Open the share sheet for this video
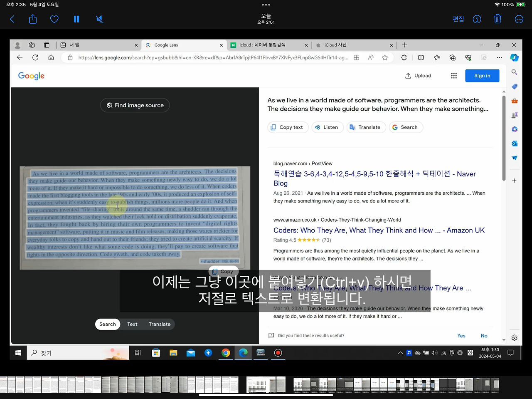The image size is (532, 399). [33, 19]
